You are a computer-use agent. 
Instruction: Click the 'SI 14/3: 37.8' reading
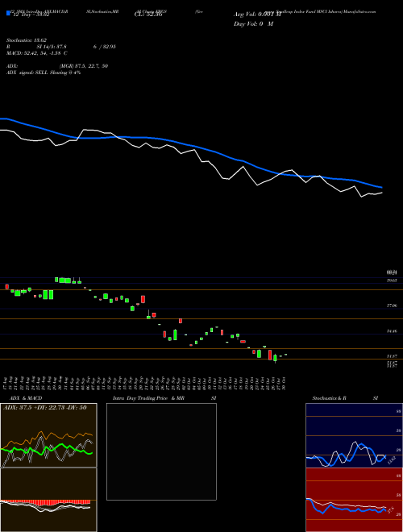[x=52, y=47]
